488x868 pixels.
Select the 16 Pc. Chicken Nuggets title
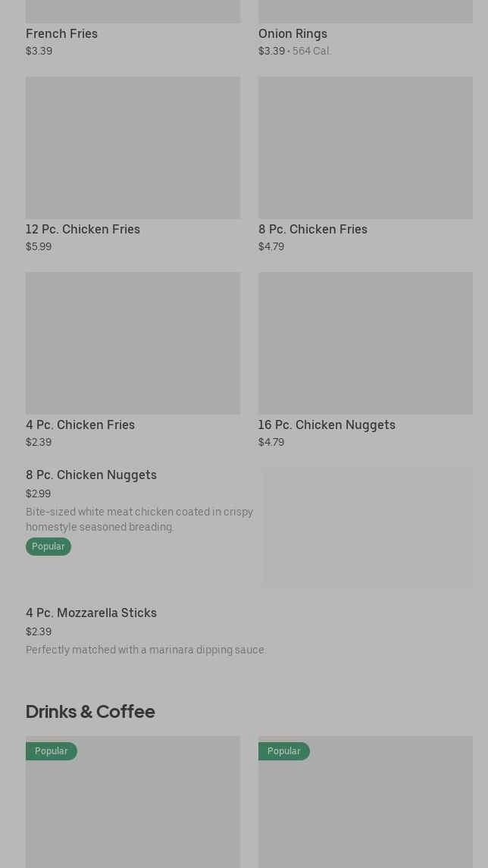point(327,425)
